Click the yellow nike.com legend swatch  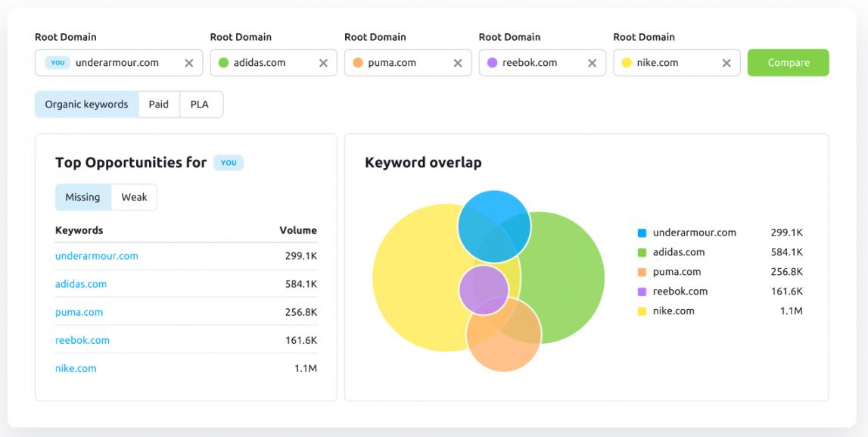pyautogui.click(x=642, y=311)
